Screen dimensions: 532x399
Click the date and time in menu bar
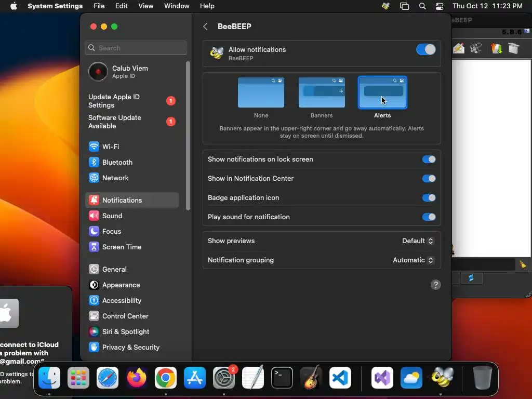(487, 6)
